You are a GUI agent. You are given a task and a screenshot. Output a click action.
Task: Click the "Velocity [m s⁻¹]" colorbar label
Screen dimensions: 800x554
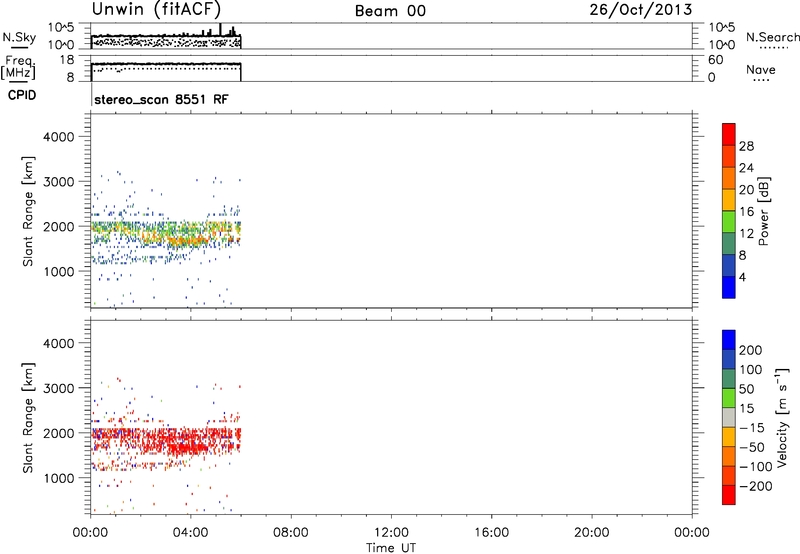(x=781, y=418)
